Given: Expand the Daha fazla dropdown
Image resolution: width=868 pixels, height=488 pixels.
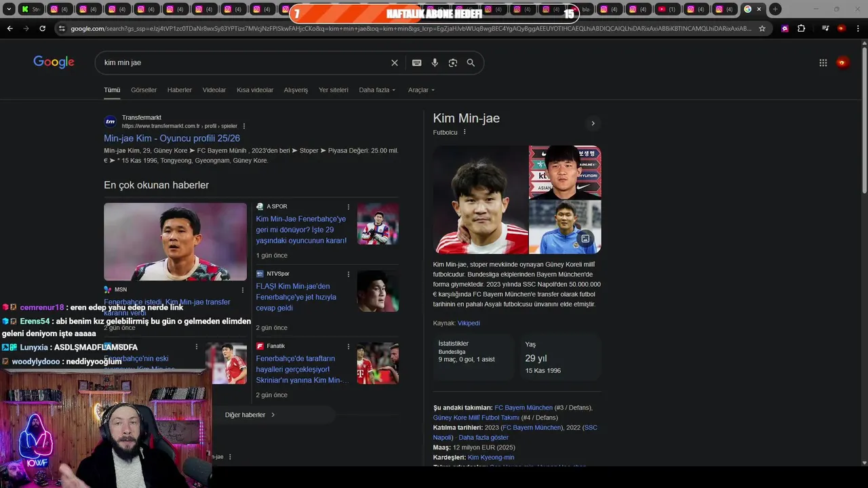Looking at the screenshot, I should click(x=377, y=90).
